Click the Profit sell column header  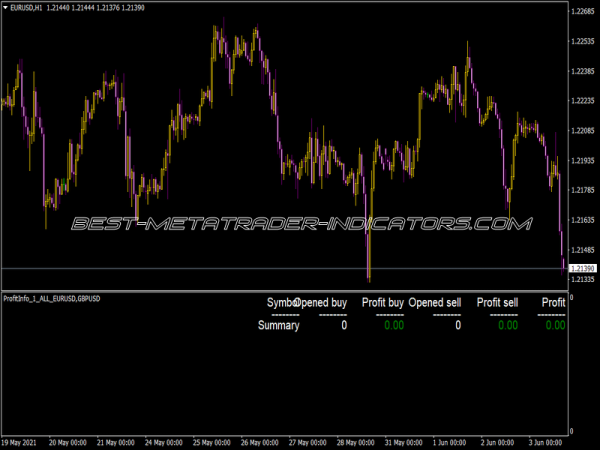pos(497,302)
